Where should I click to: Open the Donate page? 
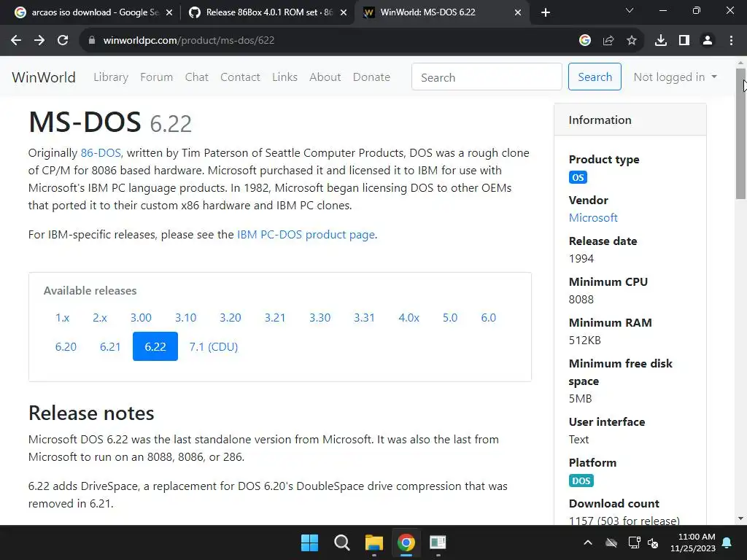pos(371,77)
